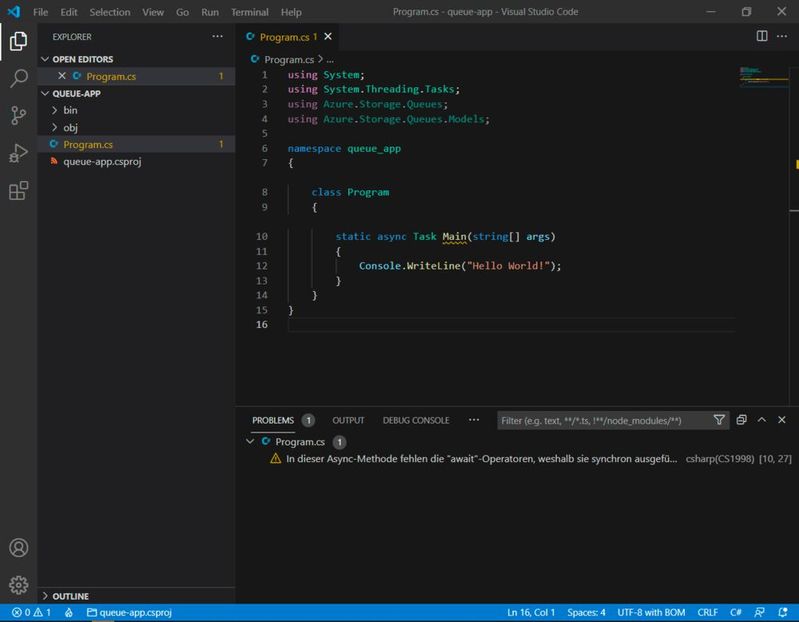This screenshot has height=622, width=799.
Task: Click C# language mode in status bar
Action: click(x=735, y=612)
